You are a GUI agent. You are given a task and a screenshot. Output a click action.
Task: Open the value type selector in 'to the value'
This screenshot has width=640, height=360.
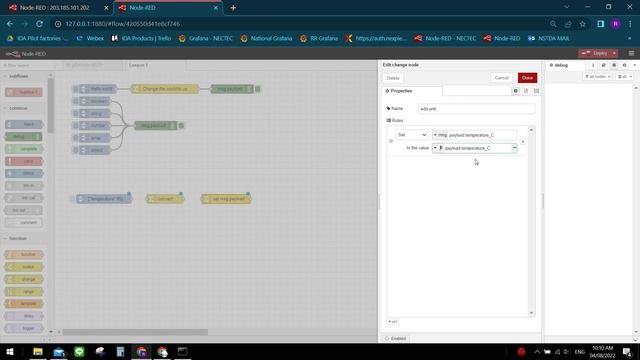[438, 148]
